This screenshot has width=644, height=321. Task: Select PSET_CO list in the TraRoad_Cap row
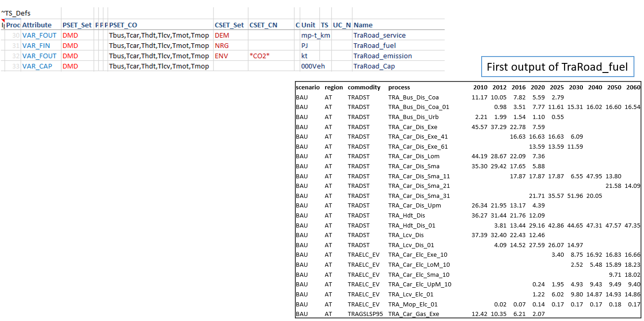point(159,66)
